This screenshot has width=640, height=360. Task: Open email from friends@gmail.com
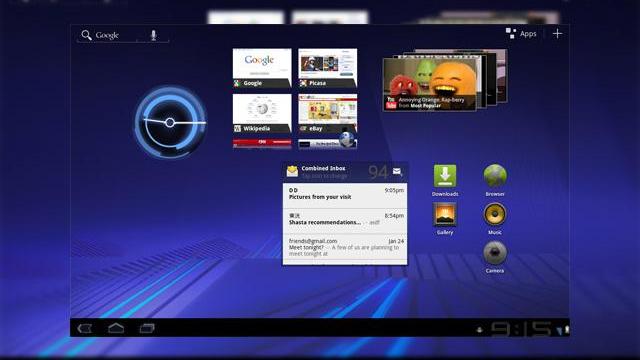(x=345, y=247)
